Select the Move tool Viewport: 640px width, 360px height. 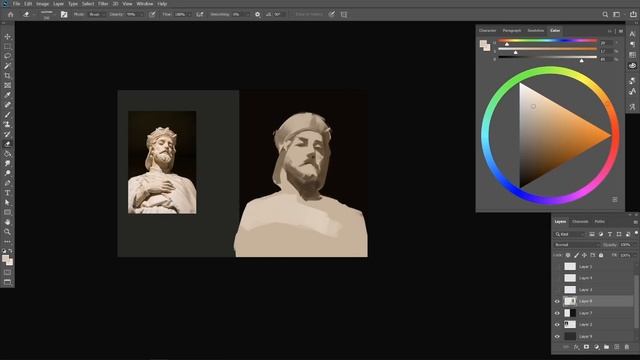coord(7,37)
